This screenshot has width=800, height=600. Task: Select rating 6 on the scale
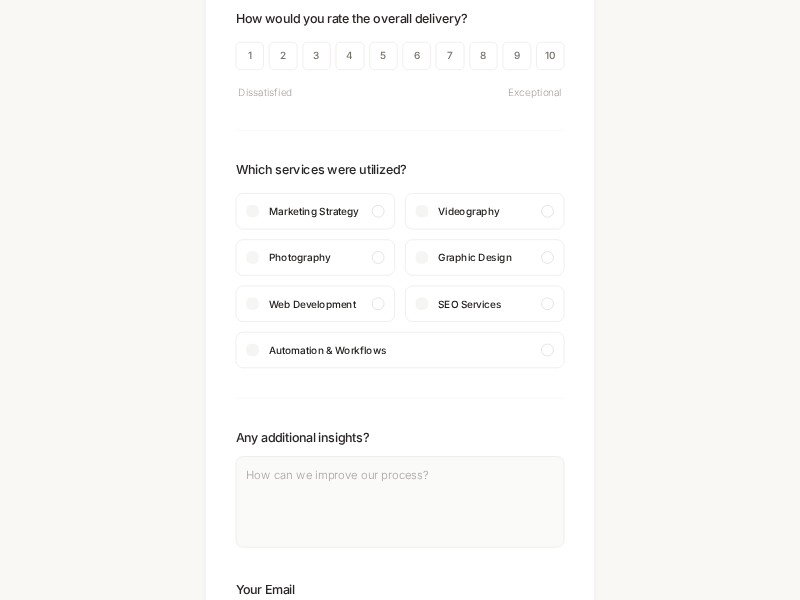417,56
